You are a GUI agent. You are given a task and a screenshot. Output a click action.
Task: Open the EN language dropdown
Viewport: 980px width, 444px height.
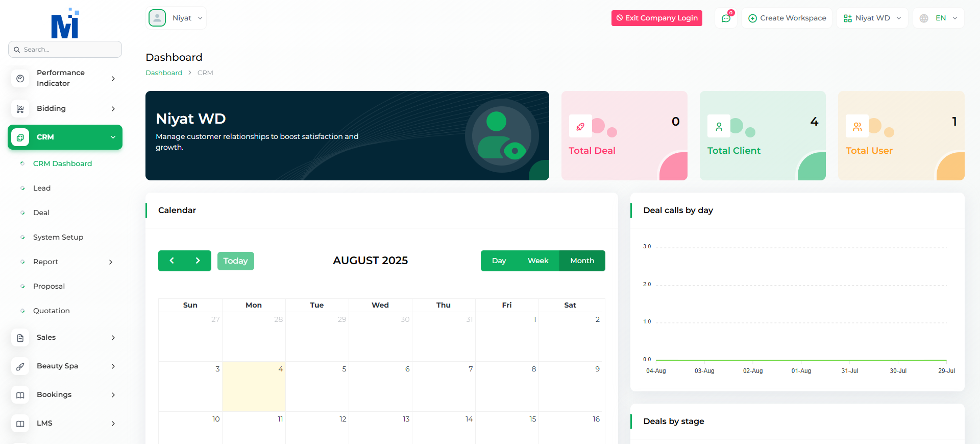point(939,18)
